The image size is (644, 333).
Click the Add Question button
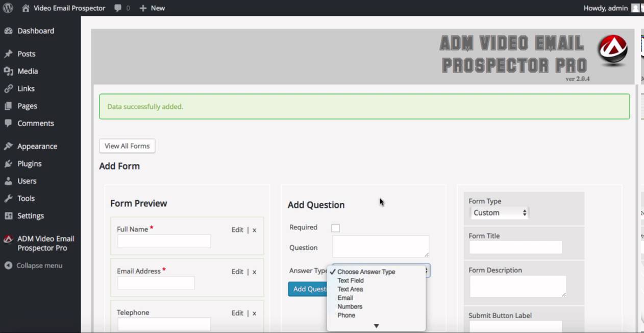[x=308, y=289]
